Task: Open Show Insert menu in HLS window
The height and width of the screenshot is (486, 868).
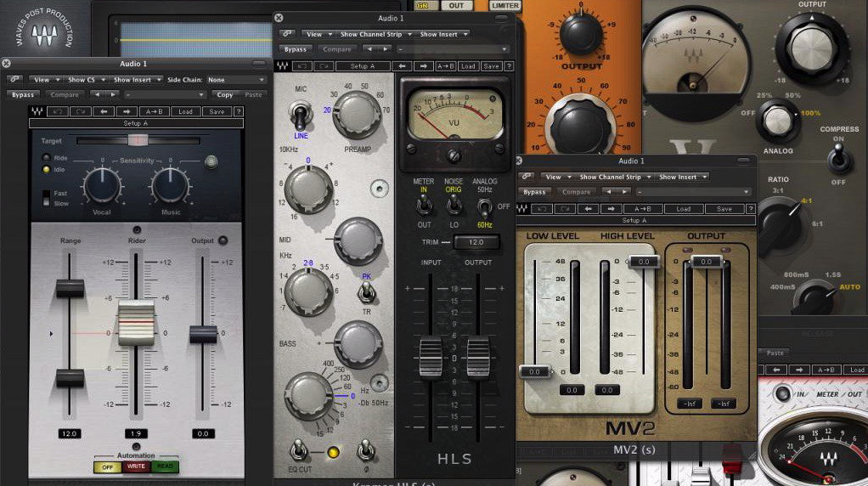Action: click(x=442, y=34)
